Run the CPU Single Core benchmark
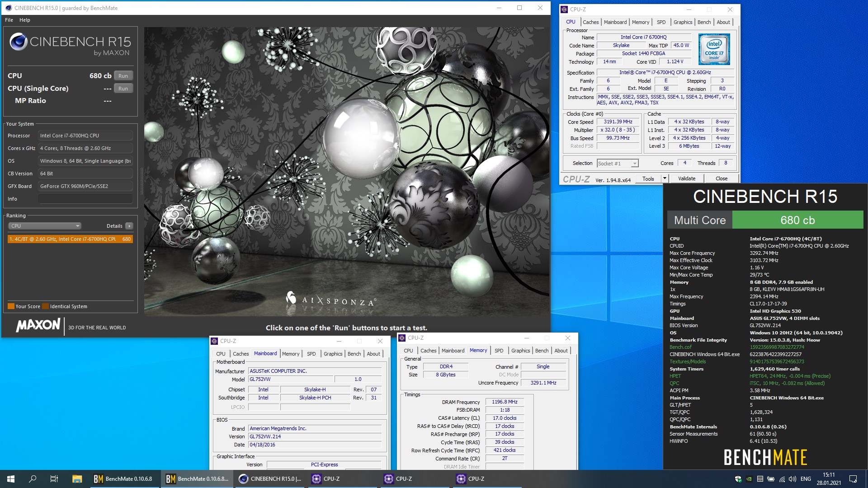The height and width of the screenshot is (488, 868). pos(123,89)
